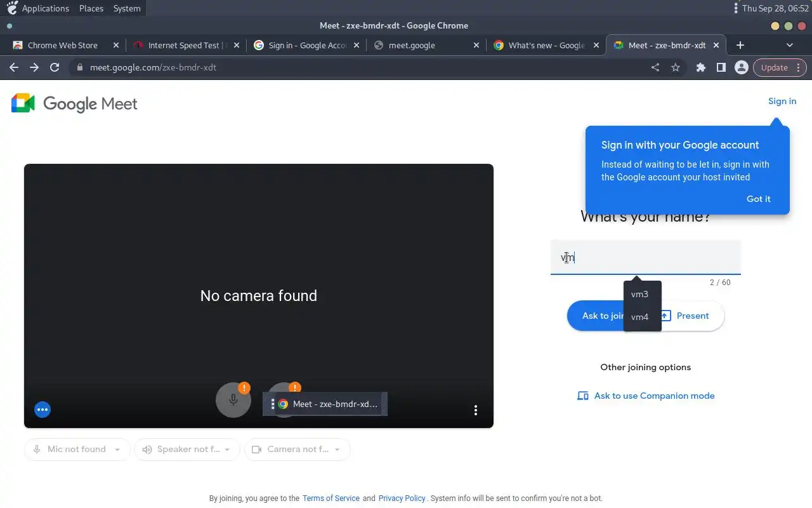Dismiss tooltip with Got it
The image size is (812, 508).
tap(758, 199)
